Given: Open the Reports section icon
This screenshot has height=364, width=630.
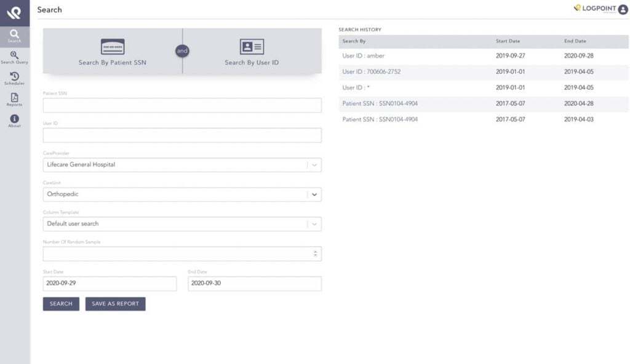Looking at the screenshot, I should (x=14, y=99).
